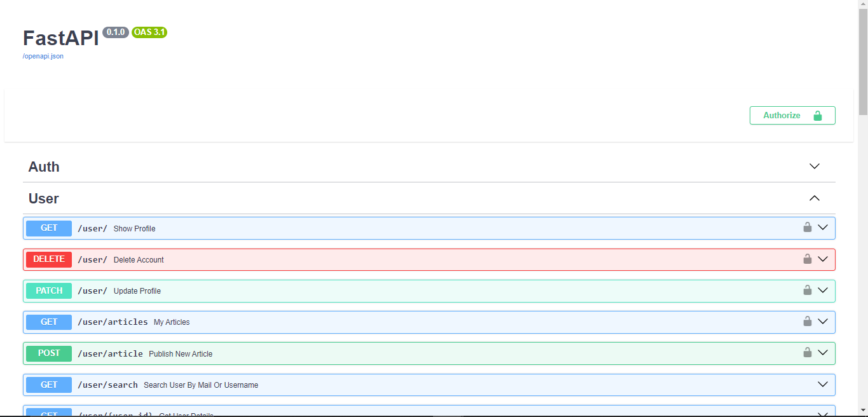Click the /user/search path text

click(107, 385)
